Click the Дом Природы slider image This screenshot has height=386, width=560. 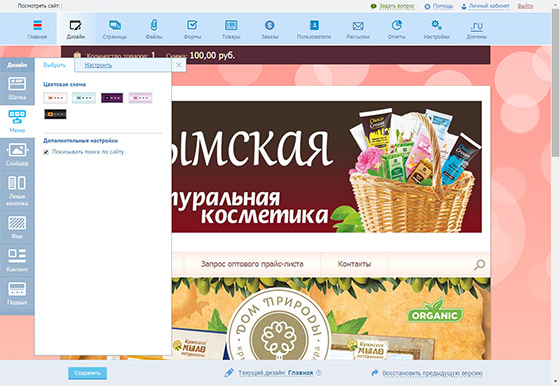click(331, 319)
